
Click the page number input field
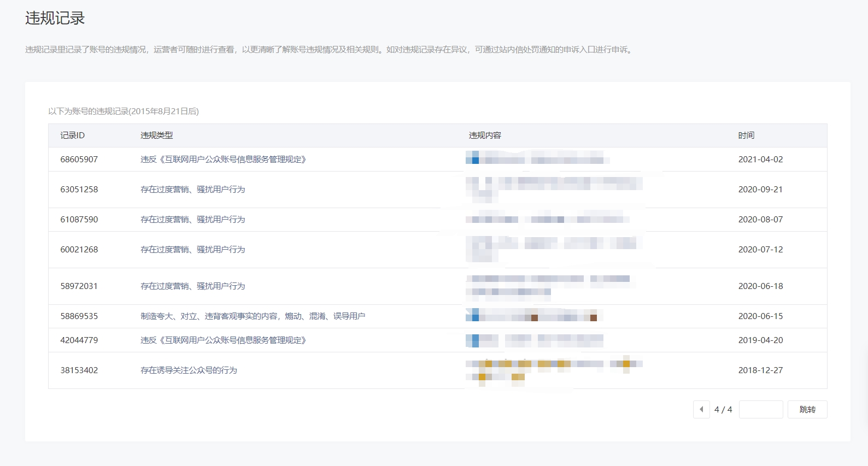point(761,409)
